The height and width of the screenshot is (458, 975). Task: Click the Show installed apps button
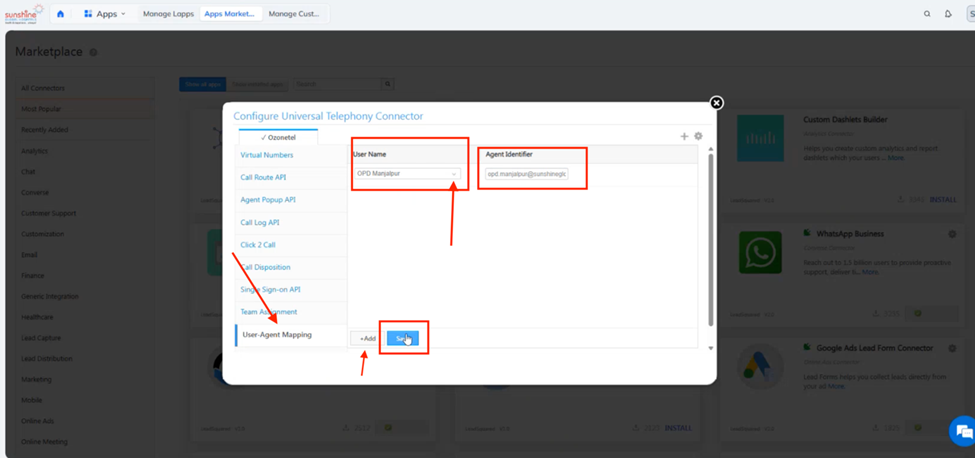click(x=257, y=84)
